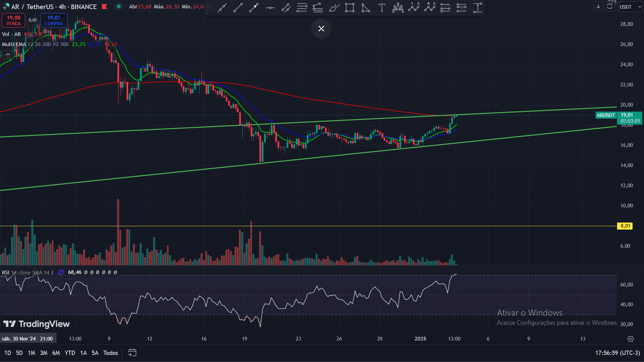Close the floating drawing toolbar

321,29
